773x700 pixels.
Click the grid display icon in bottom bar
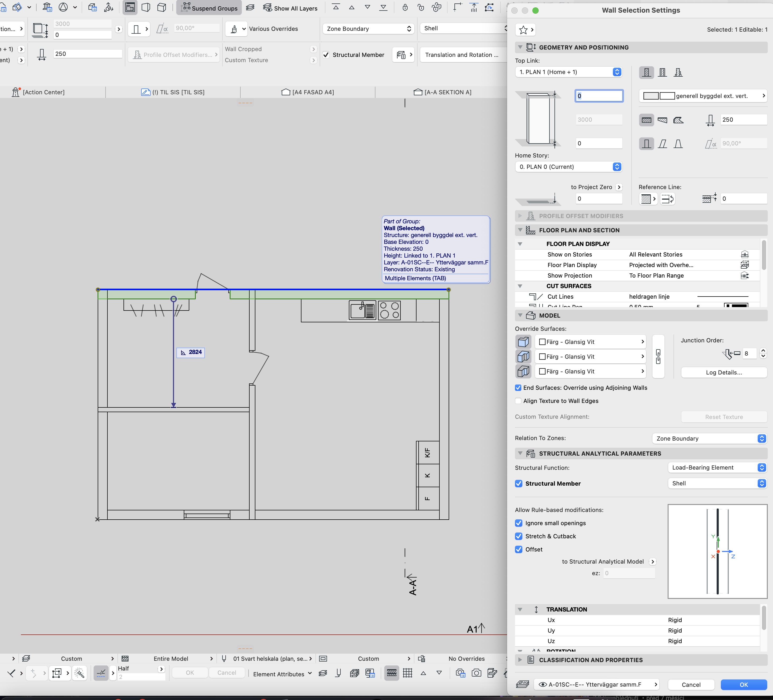pyautogui.click(x=408, y=673)
